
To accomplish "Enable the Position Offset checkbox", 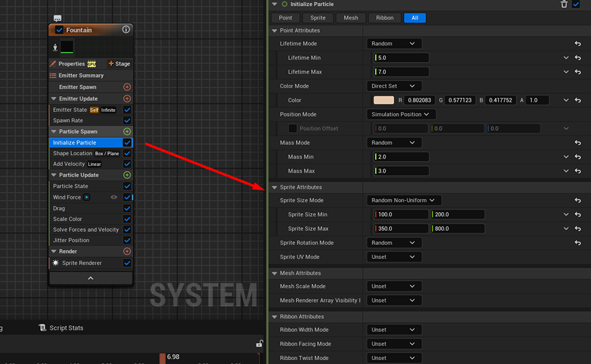I will coord(293,129).
